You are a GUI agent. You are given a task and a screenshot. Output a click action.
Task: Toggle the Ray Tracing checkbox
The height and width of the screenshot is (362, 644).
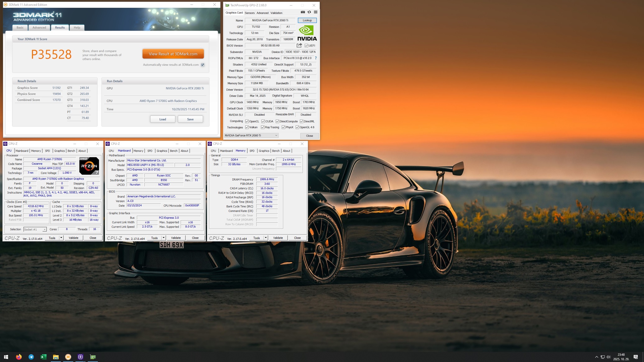point(263,127)
